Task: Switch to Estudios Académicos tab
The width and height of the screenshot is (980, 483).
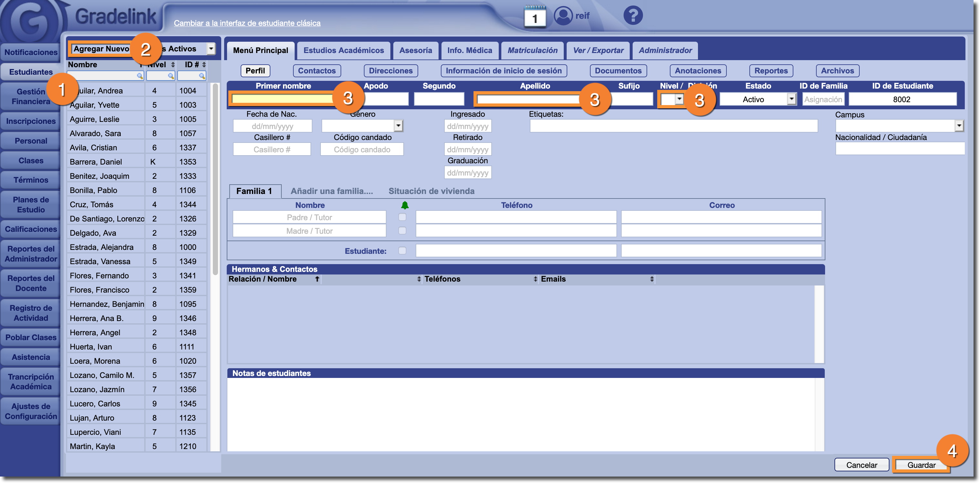Action: click(x=343, y=50)
